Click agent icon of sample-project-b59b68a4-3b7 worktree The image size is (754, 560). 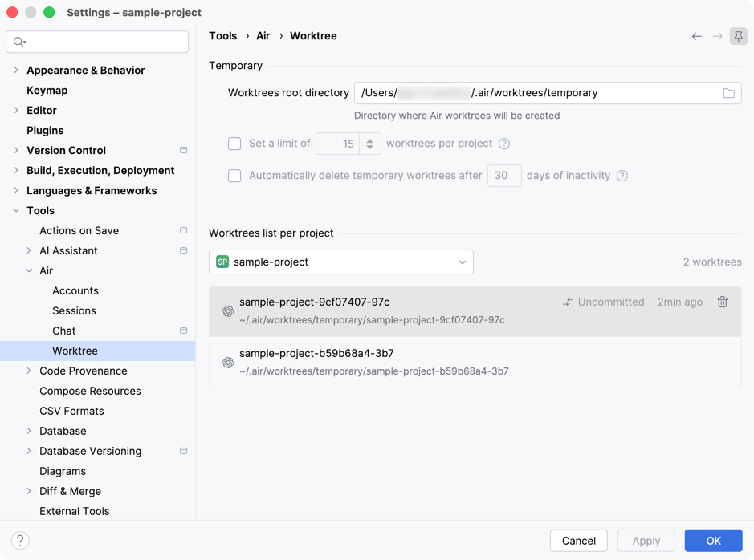[x=228, y=362]
